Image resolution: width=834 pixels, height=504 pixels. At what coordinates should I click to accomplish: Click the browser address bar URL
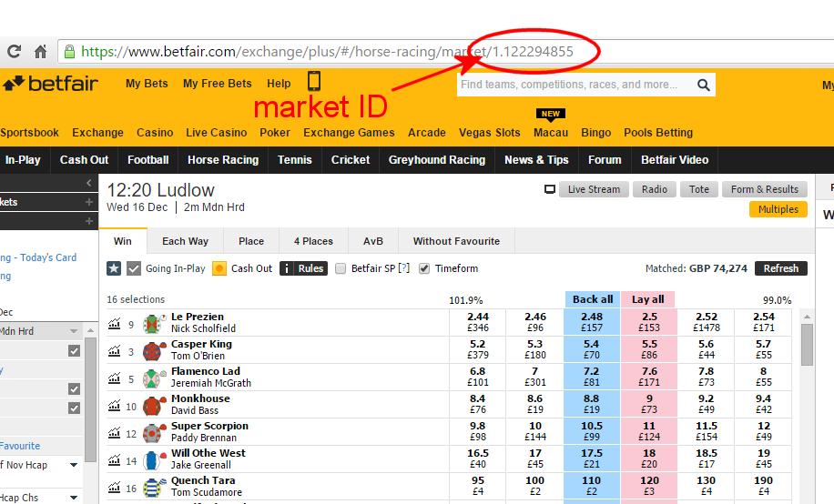click(327, 52)
